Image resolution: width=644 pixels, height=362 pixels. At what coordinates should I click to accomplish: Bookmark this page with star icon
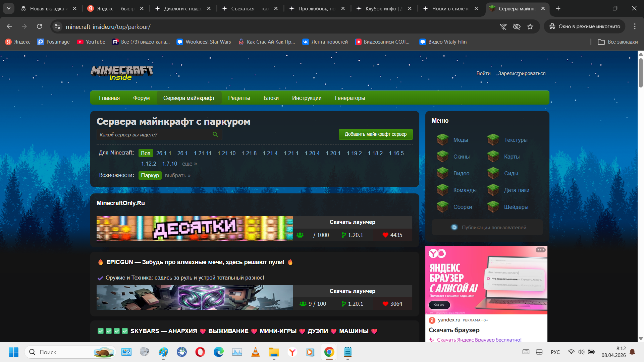coord(530,26)
